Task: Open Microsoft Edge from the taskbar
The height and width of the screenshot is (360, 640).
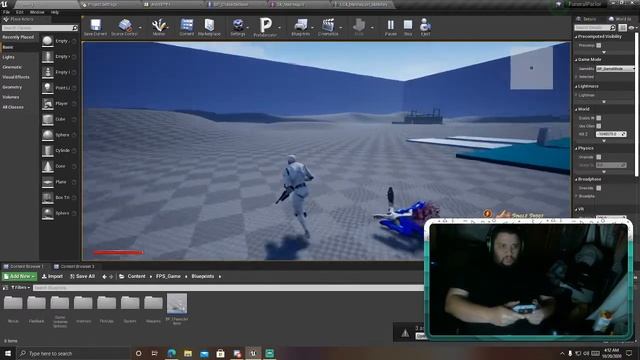Action: 171,353
